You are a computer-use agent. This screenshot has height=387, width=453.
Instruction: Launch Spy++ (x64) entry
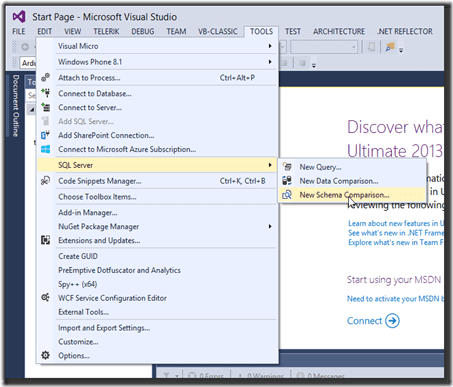(x=157, y=284)
